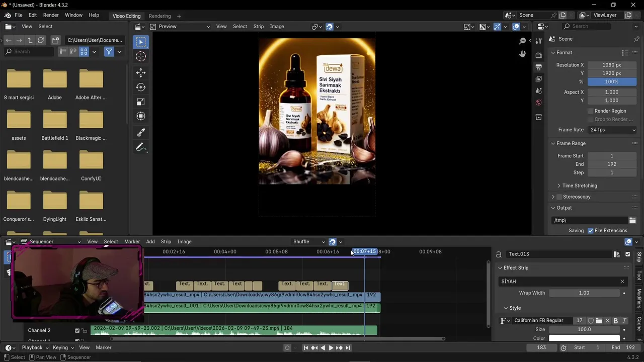Open the sequencer Marker menu

tap(132, 242)
